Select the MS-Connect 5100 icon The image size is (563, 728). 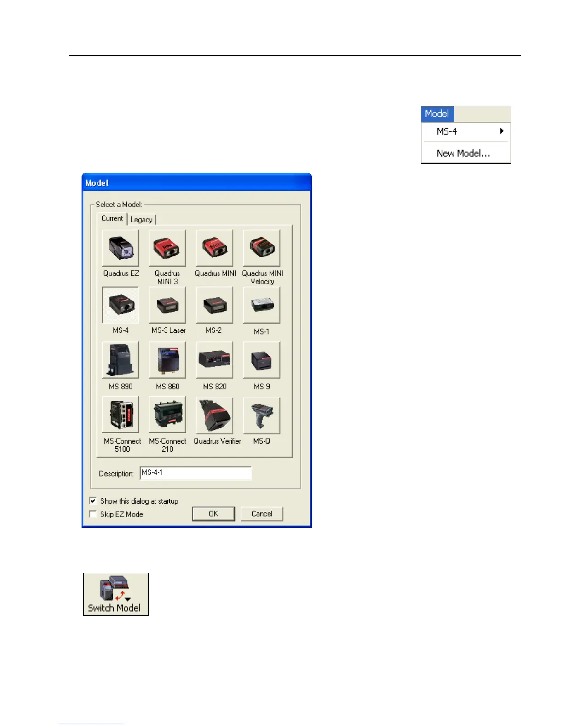point(121,415)
